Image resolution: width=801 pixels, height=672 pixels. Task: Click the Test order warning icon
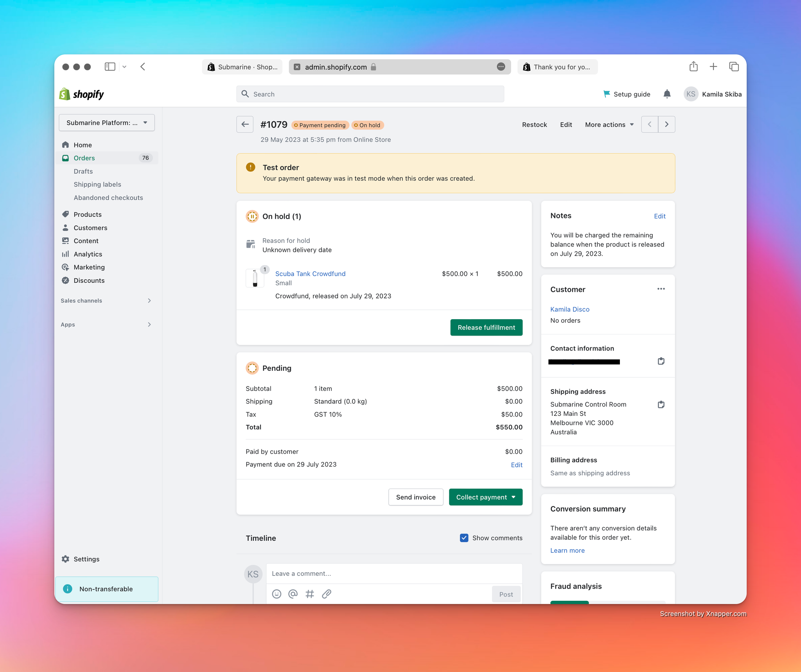coord(251,167)
